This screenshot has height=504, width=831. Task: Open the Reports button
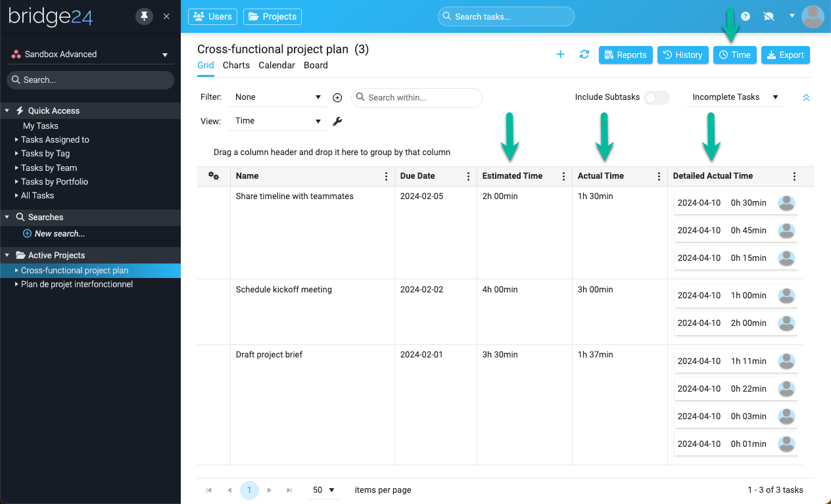625,55
